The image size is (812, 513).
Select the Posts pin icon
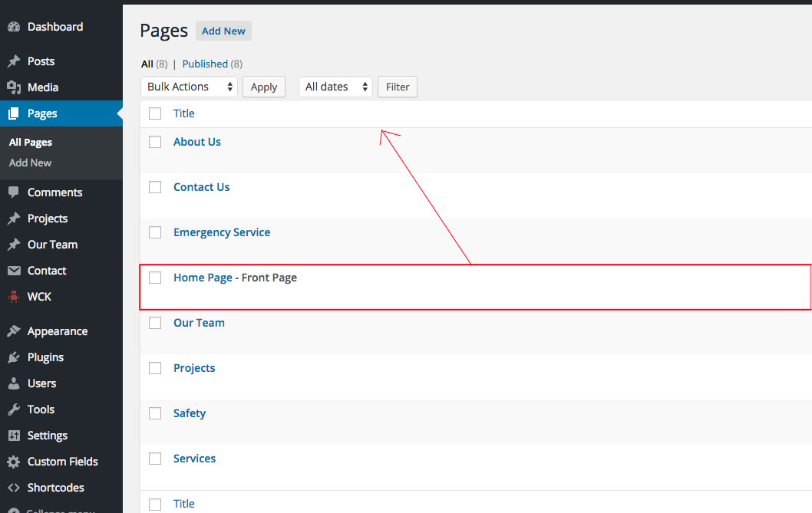pos(15,61)
